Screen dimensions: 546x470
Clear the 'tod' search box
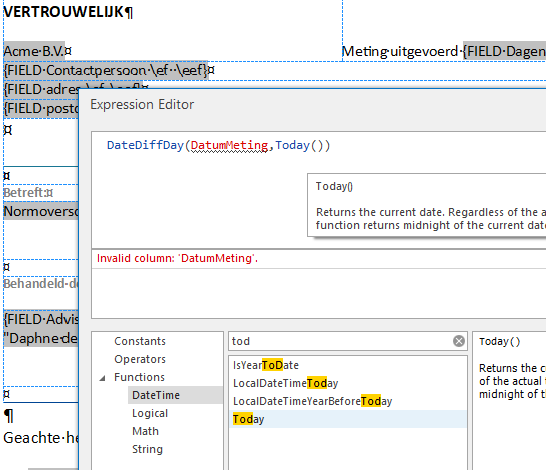459,341
